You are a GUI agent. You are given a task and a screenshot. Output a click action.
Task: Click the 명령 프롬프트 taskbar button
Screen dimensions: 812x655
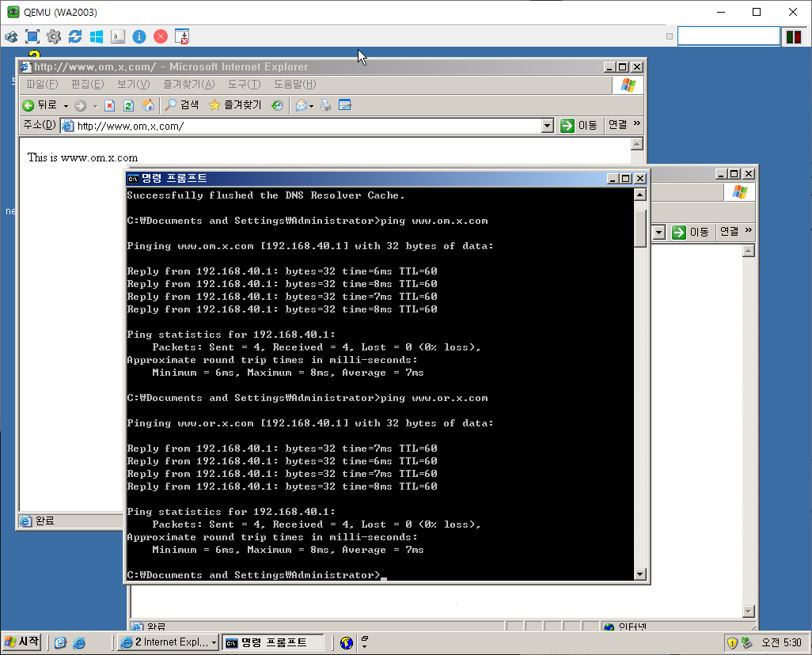273,642
